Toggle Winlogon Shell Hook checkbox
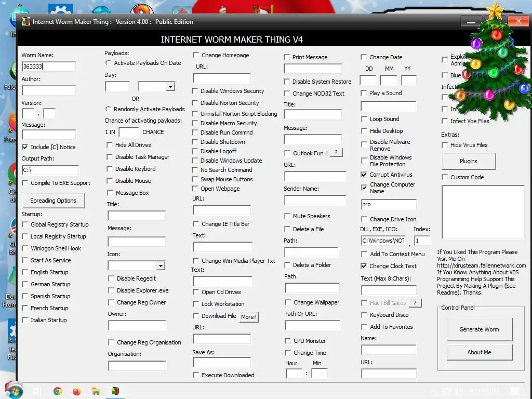Viewport: 532px width, 399px height. 25,248
